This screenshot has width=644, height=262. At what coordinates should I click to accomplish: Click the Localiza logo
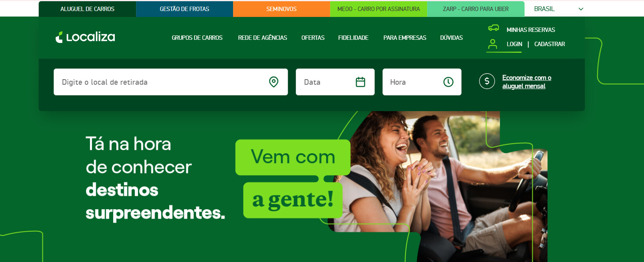point(85,37)
